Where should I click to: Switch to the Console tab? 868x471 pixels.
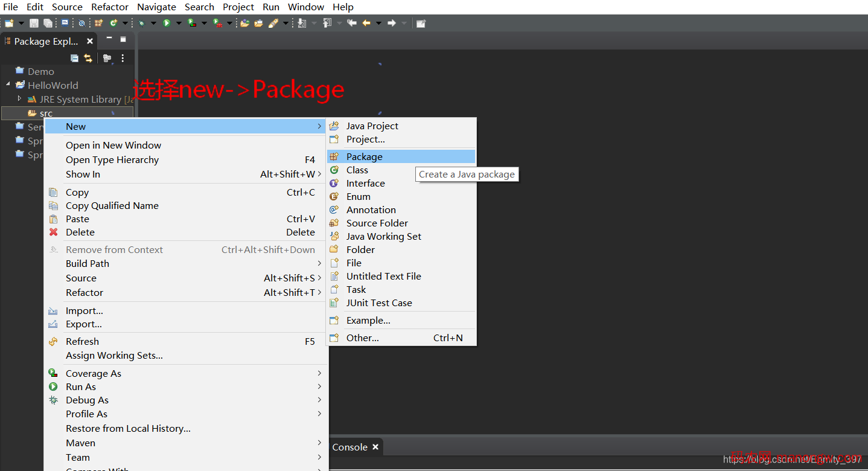tap(349, 447)
